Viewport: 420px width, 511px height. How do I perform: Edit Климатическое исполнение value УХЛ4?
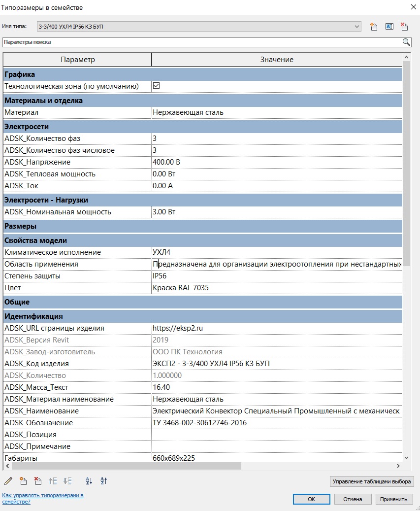[277, 252]
